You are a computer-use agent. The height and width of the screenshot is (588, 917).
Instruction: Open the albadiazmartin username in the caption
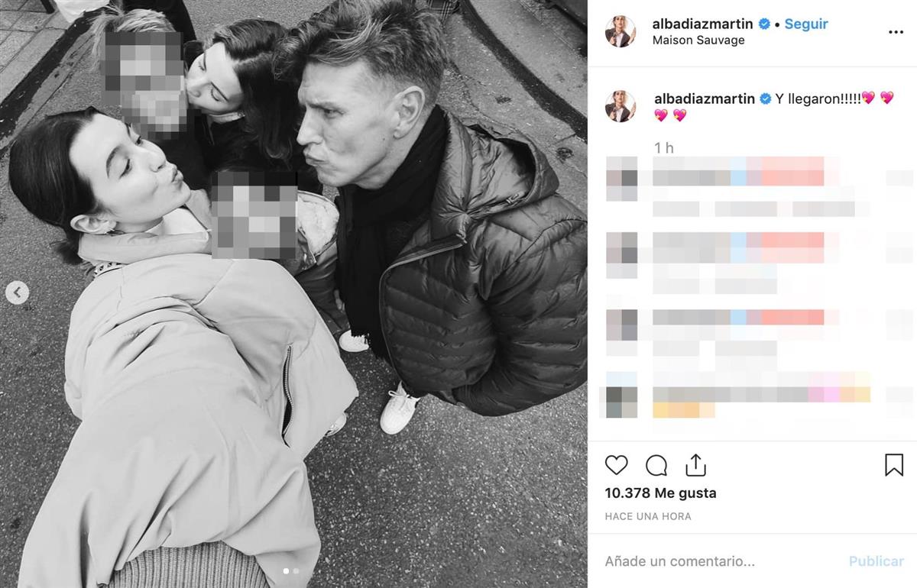705,99
